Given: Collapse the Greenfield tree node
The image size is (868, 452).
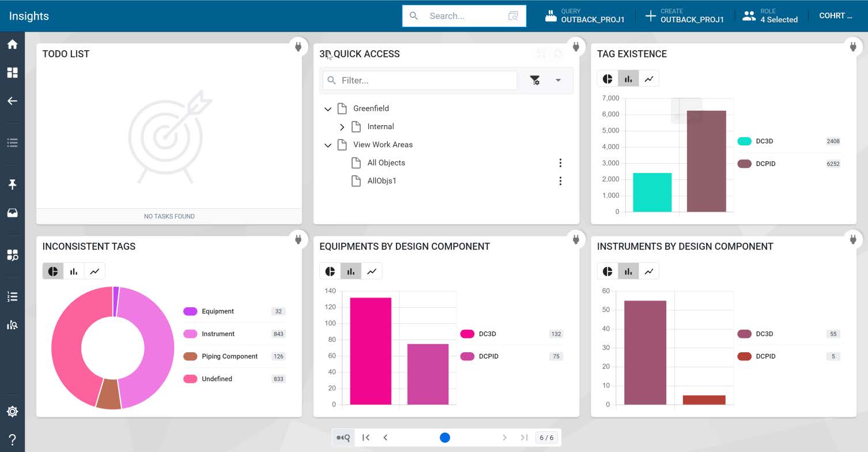Looking at the screenshot, I should click(x=328, y=108).
